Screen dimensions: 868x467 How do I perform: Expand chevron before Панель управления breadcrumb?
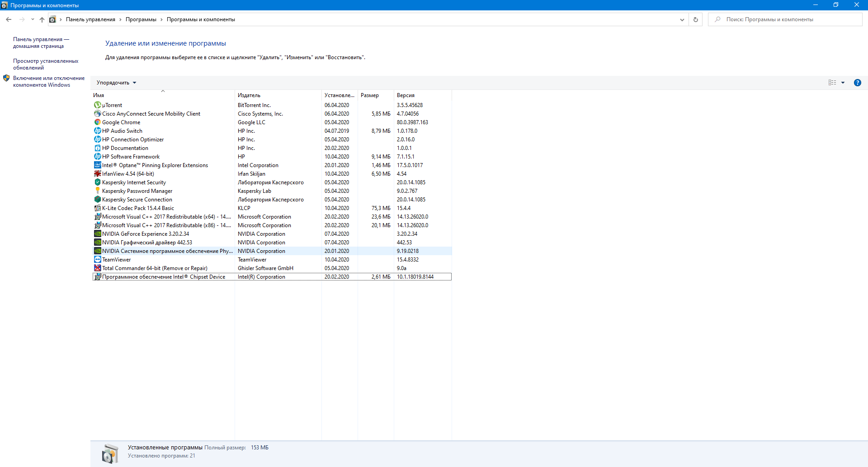[x=61, y=19]
